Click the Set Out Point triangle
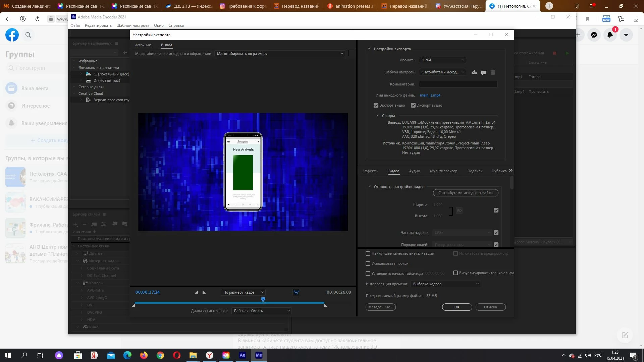 204,292
